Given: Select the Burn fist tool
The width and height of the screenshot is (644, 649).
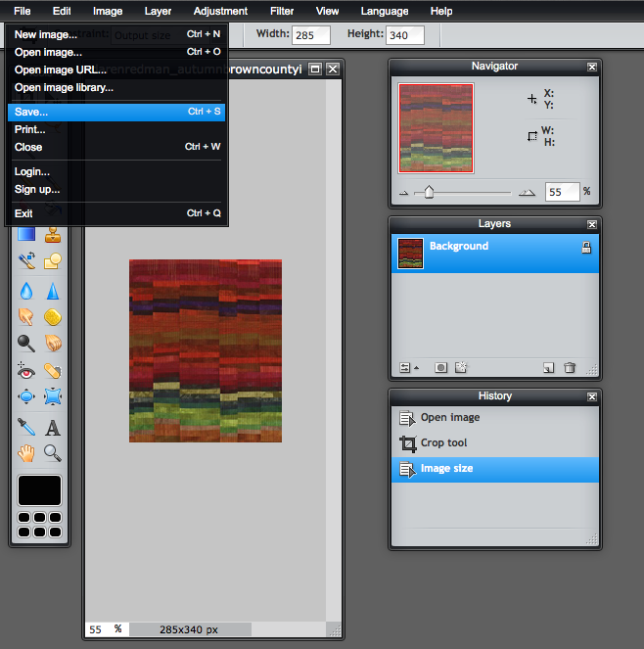Looking at the screenshot, I should [x=53, y=344].
